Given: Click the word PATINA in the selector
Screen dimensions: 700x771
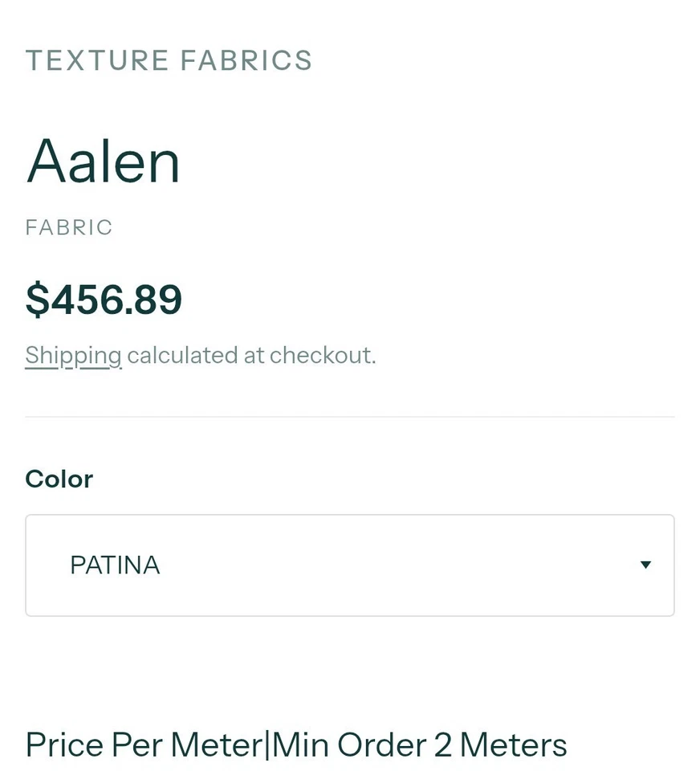Looking at the screenshot, I should [x=115, y=565].
